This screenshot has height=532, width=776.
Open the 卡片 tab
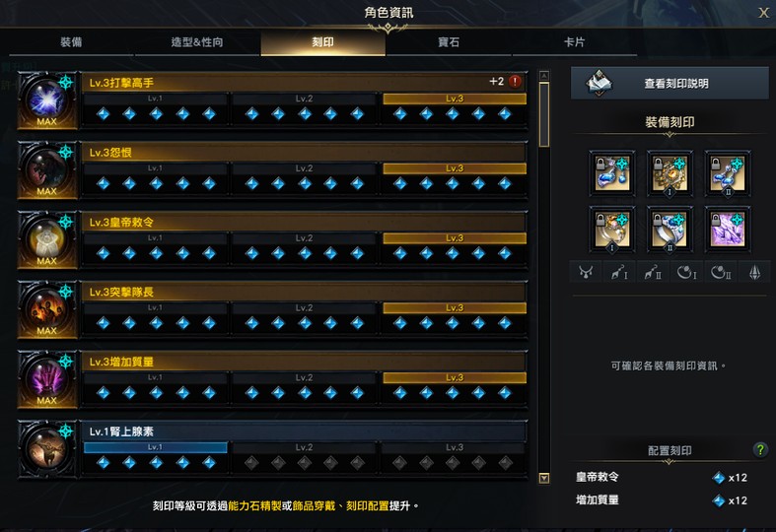point(574,42)
